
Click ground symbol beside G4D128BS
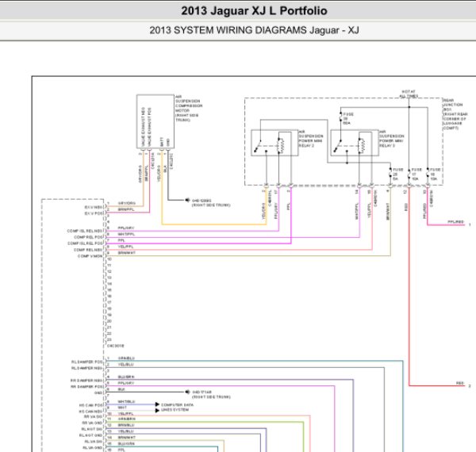pyautogui.click(x=187, y=200)
